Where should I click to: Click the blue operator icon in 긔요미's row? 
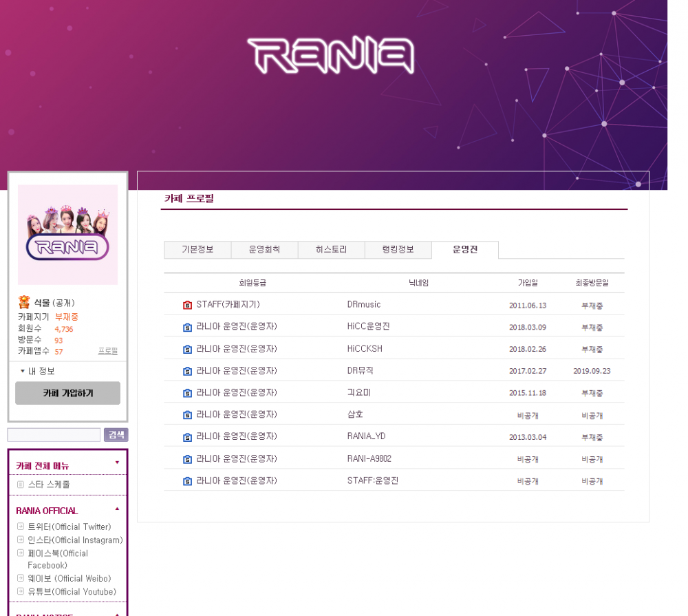(187, 393)
